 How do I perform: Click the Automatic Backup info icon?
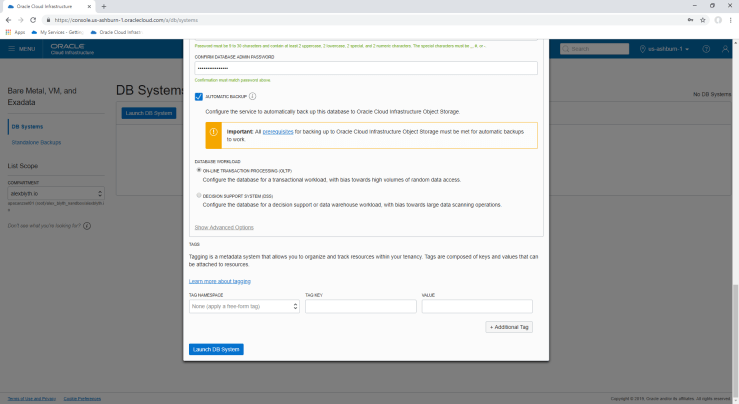[x=252, y=96]
